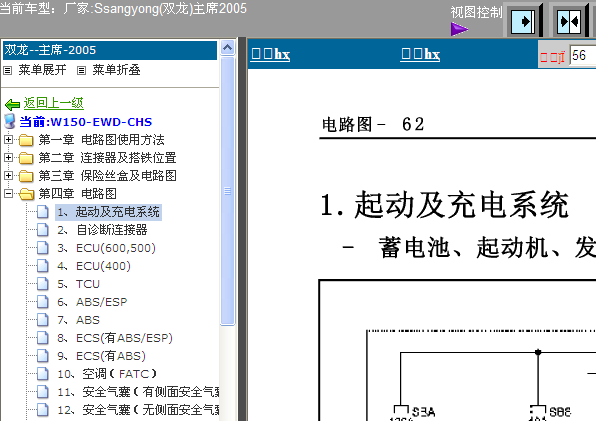Expand 第一章 电路图使用方法 node
The width and height of the screenshot is (596, 421).
(x=8, y=139)
